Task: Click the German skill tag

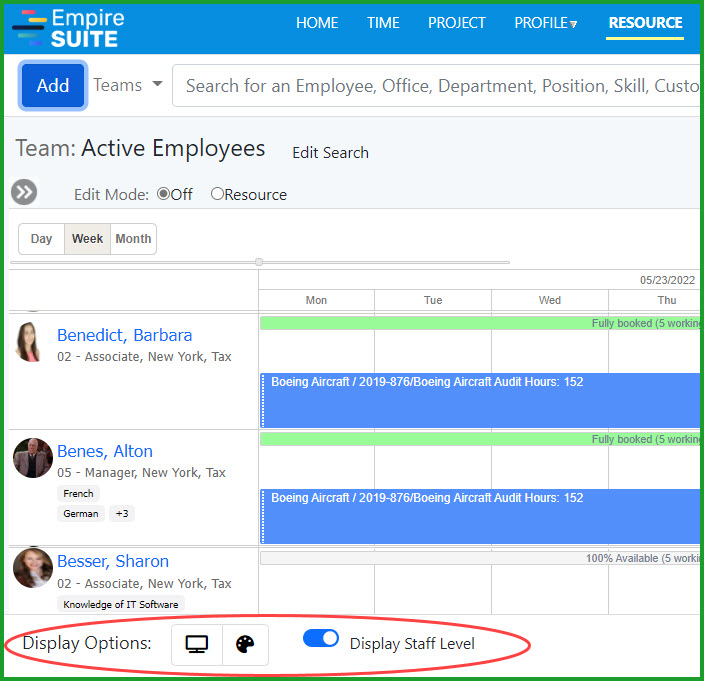Action: [x=81, y=513]
